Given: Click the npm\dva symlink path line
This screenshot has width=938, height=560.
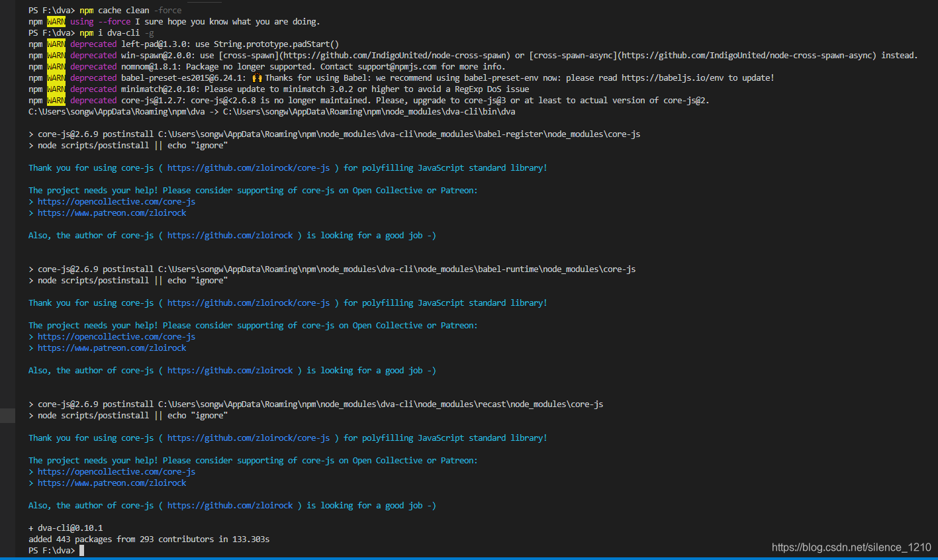Looking at the screenshot, I should click(x=271, y=112).
